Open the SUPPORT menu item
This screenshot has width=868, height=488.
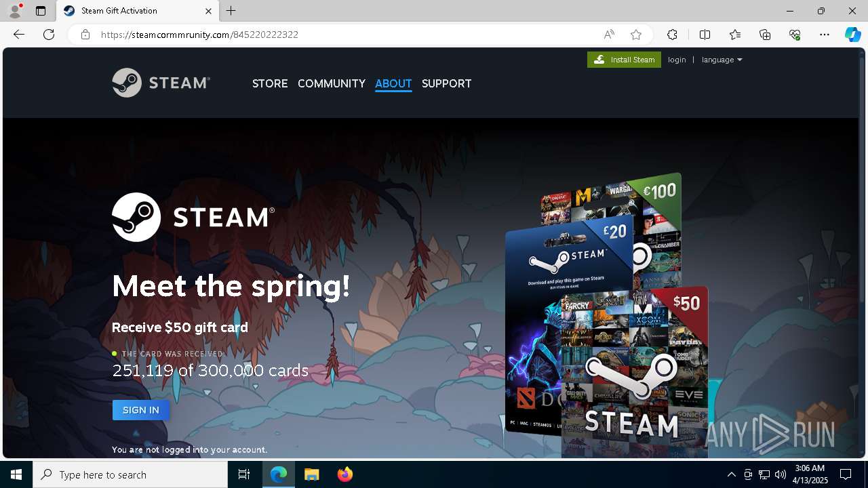[446, 83]
